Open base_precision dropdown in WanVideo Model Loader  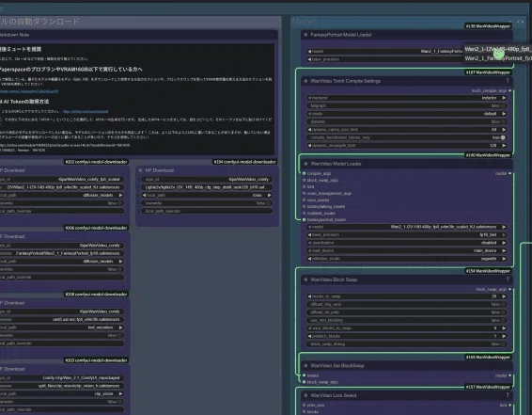click(407, 234)
